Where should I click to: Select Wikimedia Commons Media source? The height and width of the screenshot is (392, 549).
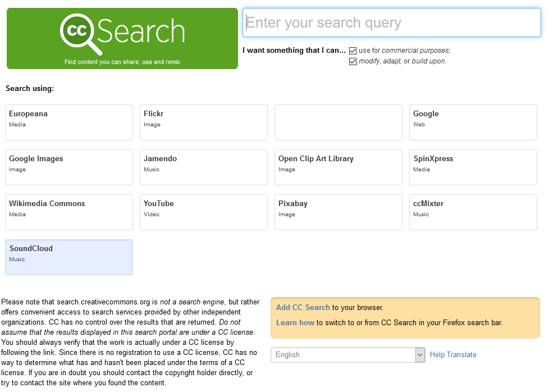(x=69, y=212)
